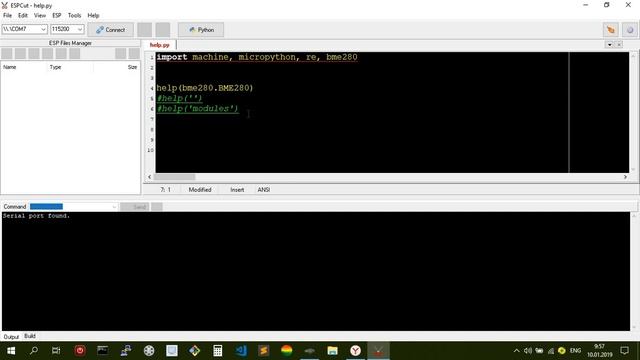Viewport: 640px width, 360px height.
Task: Click the ANSI encoding status entry
Action: [x=264, y=190]
